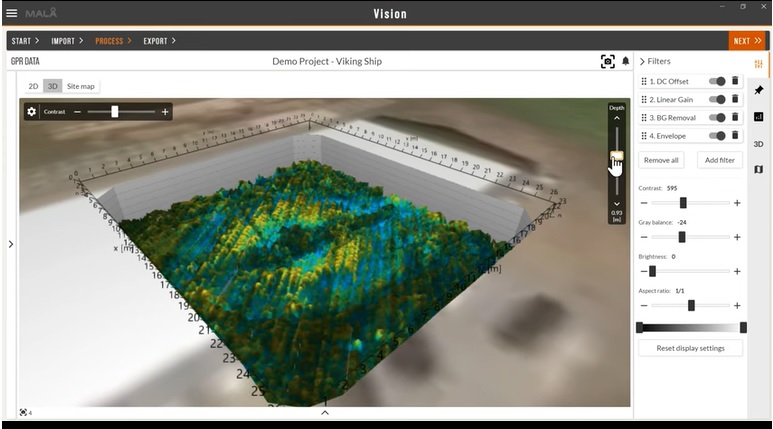
Task: Click the notification bell icon
Action: coord(626,61)
